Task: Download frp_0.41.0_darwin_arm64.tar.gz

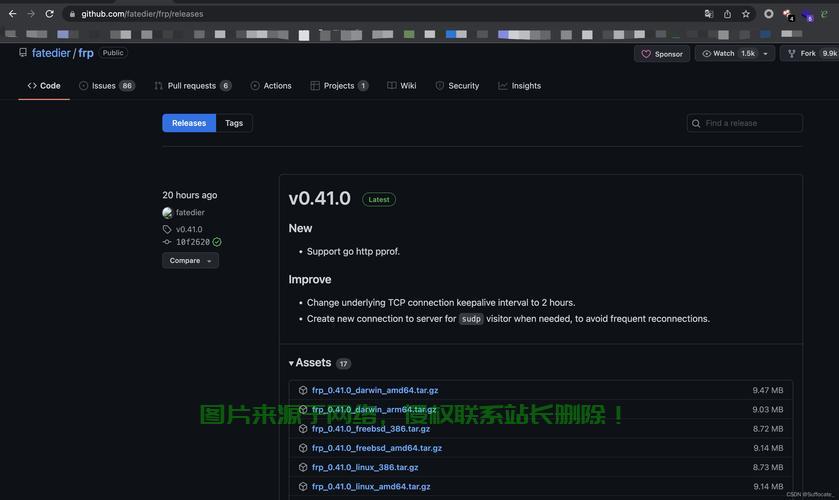Action: point(374,410)
